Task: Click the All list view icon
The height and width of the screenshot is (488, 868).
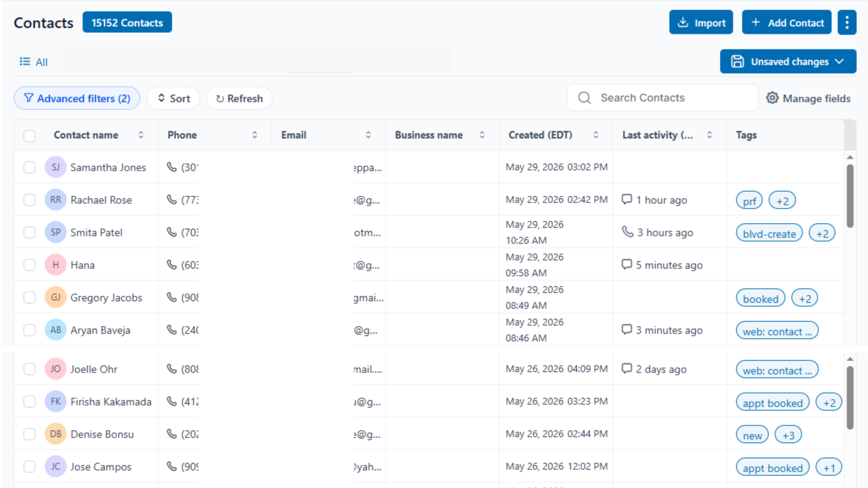Action: tap(25, 62)
